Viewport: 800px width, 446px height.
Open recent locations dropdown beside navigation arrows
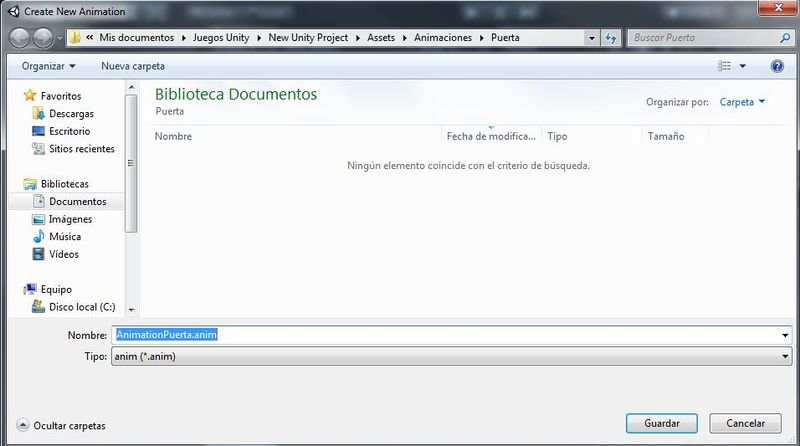pyautogui.click(x=60, y=38)
